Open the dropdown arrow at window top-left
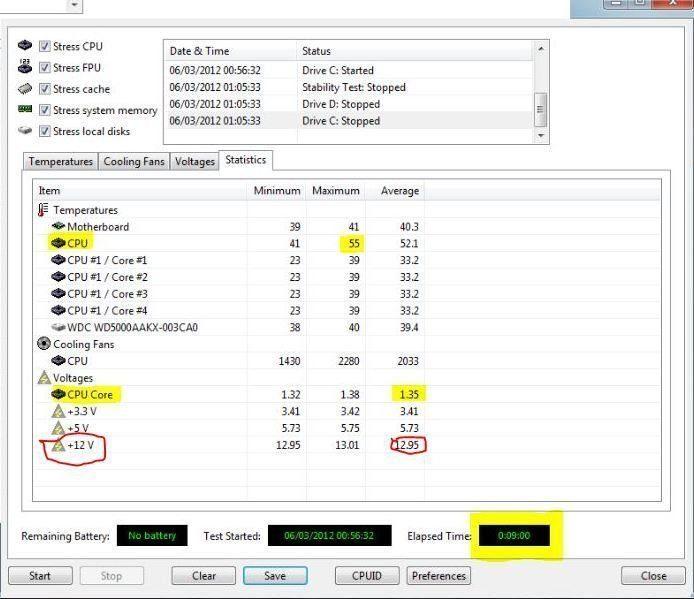 point(74,5)
